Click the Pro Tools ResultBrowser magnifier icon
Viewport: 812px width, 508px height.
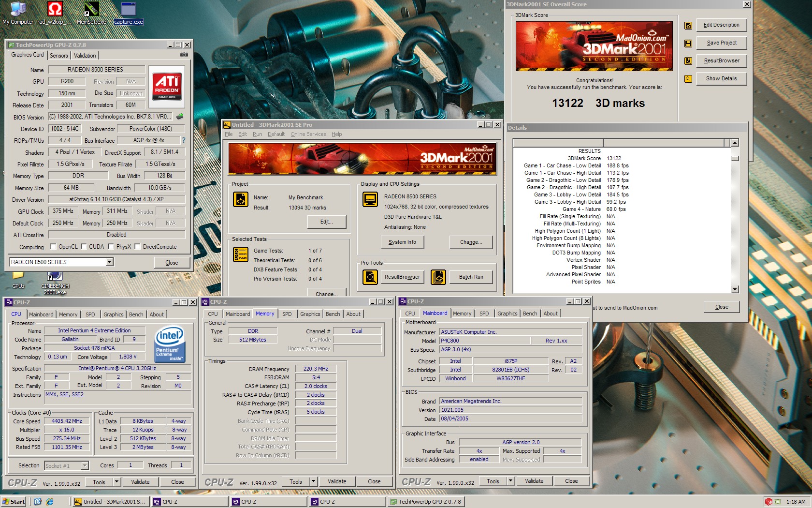click(370, 277)
